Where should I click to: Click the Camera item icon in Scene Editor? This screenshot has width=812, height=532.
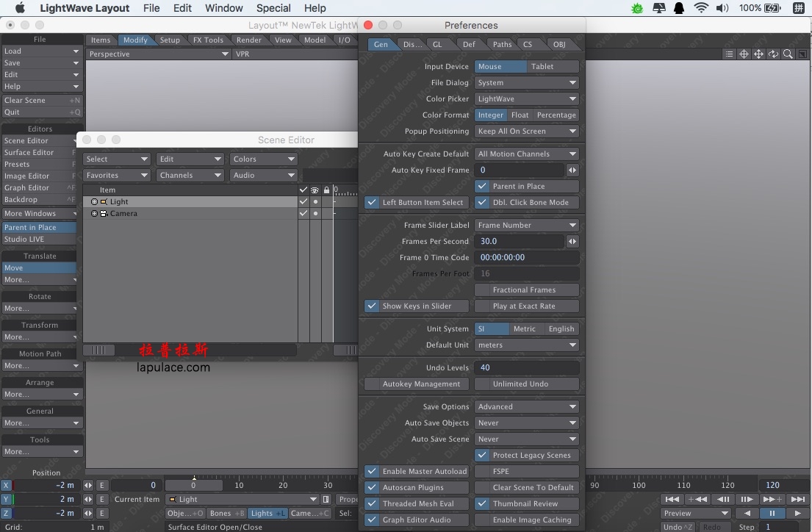(104, 213)
